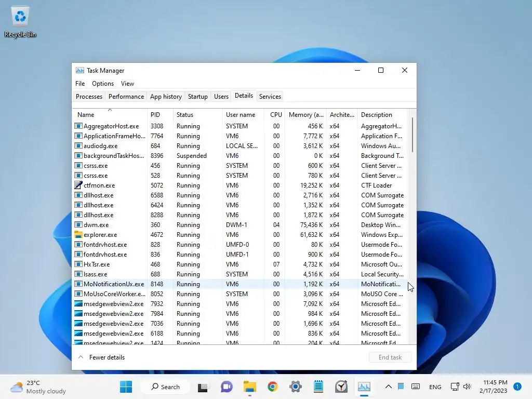Sort by the PID column header
532x399 pixels.
pyautogui.click(x=160, y=115)
